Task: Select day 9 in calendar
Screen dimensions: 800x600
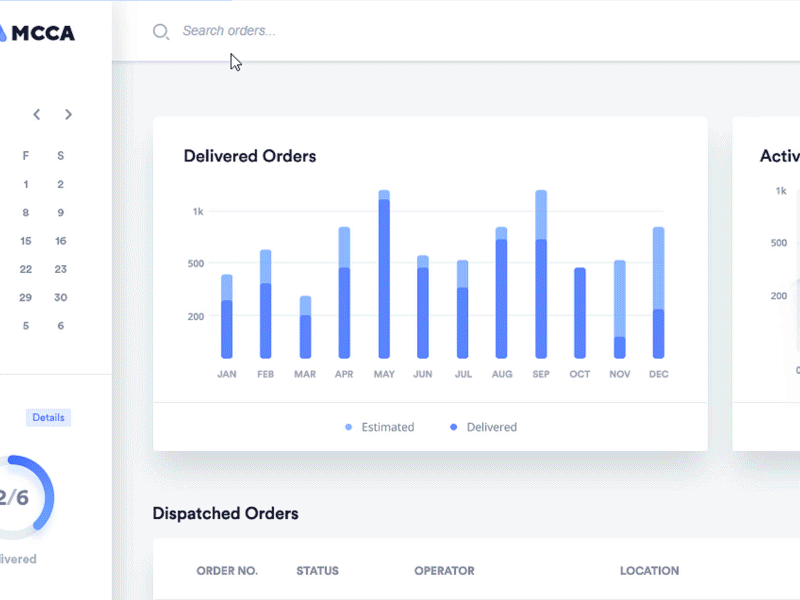Action: tap(60, 212)
